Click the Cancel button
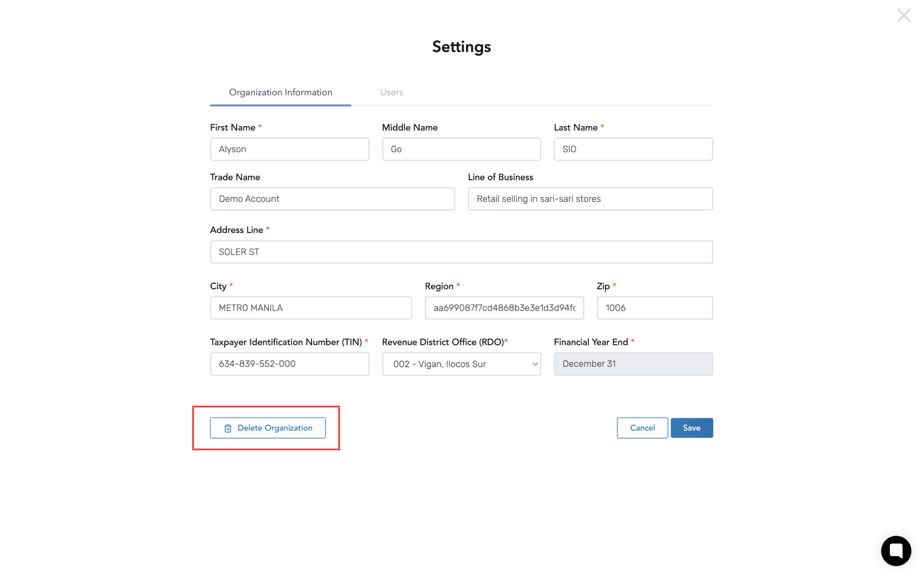The image size is (924, 578). pos(642,428)
